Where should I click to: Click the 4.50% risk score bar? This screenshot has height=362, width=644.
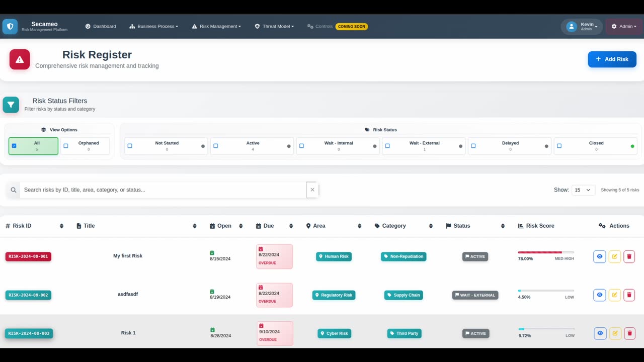[546, 291]
